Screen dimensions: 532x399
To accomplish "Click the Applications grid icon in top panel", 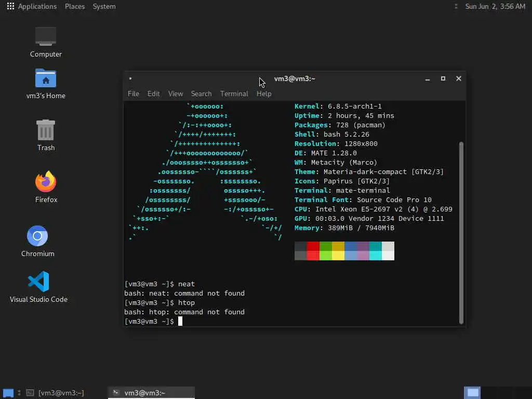I will click(10, 6).
